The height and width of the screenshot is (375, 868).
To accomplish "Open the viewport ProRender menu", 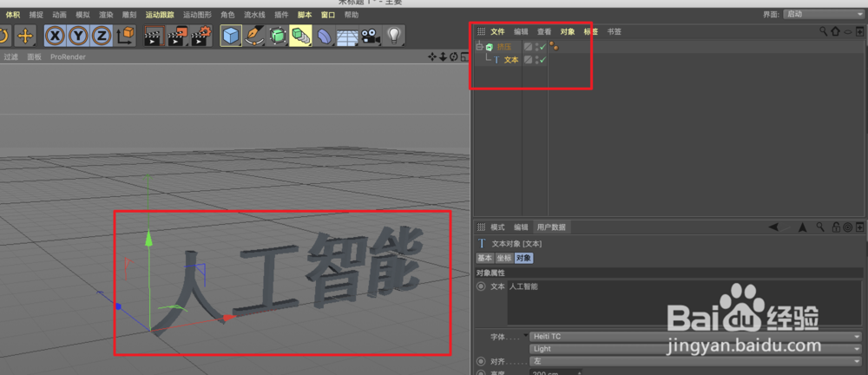I will point(68,56).
